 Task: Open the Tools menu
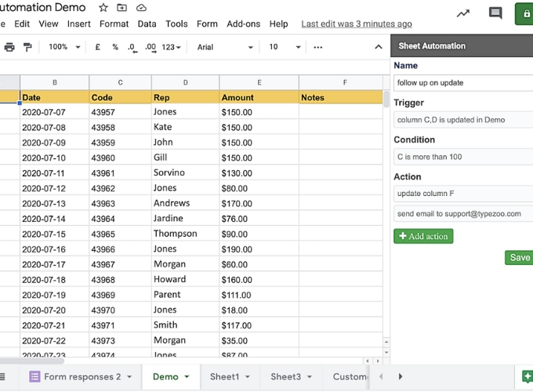pyautogui.click(x=176, y=24)
